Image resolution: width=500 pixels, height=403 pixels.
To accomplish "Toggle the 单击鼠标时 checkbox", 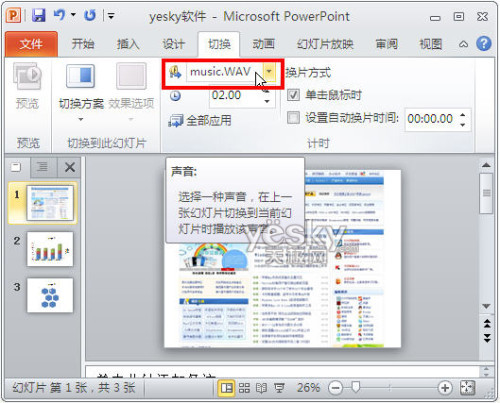I will (293, 95).
